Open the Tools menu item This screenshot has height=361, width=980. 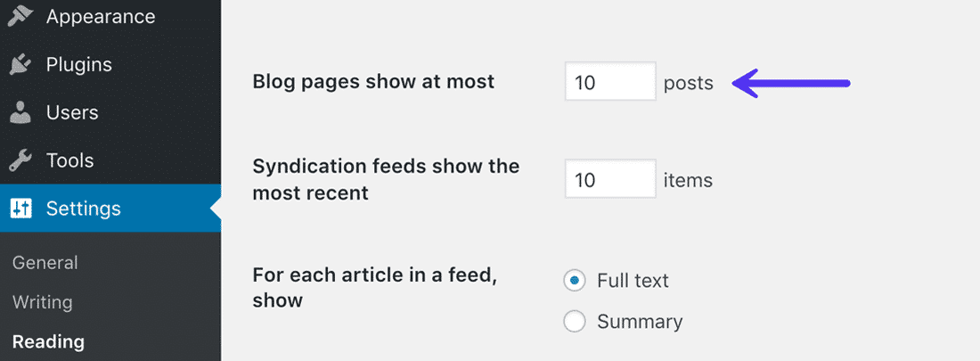click(69, 160)
